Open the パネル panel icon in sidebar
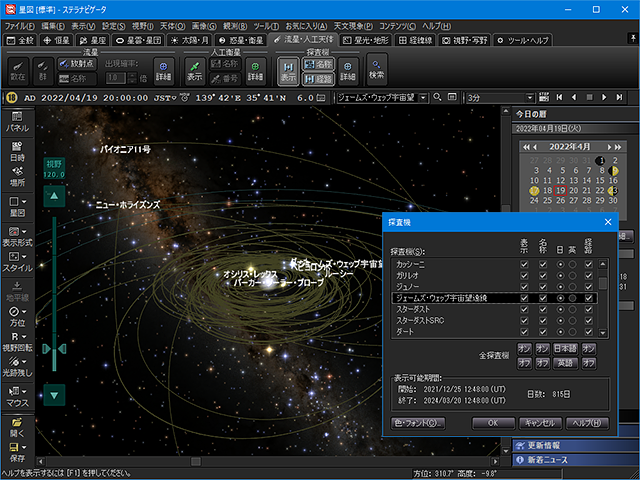Screen dimensions: 640x480 tap(17, 119)
